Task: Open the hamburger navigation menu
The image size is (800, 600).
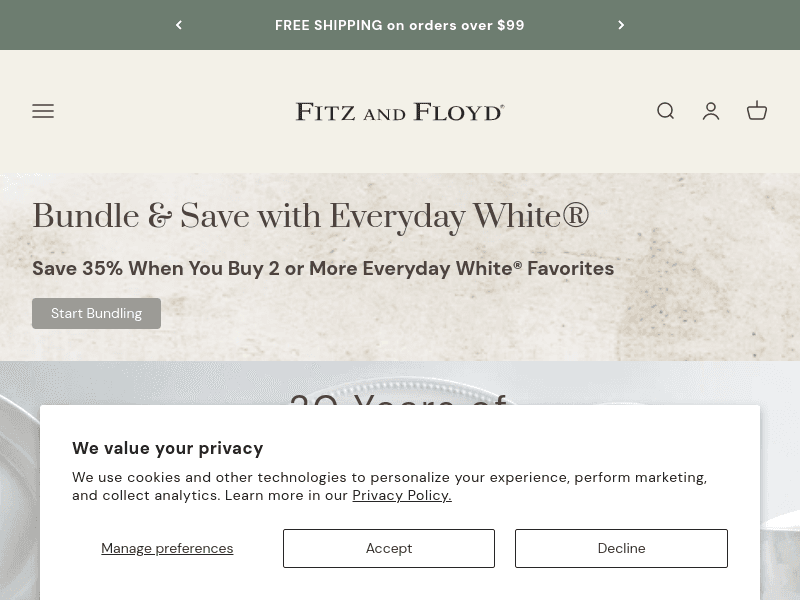Action: (x=43, y=111)
